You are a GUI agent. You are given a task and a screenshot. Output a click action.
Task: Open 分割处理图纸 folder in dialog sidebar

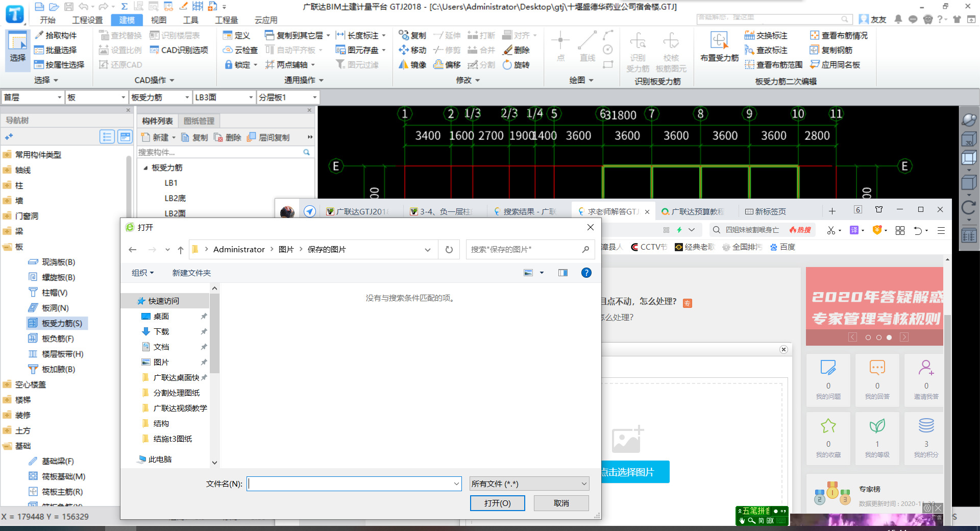pyautogui.click(x=177, y=393)
